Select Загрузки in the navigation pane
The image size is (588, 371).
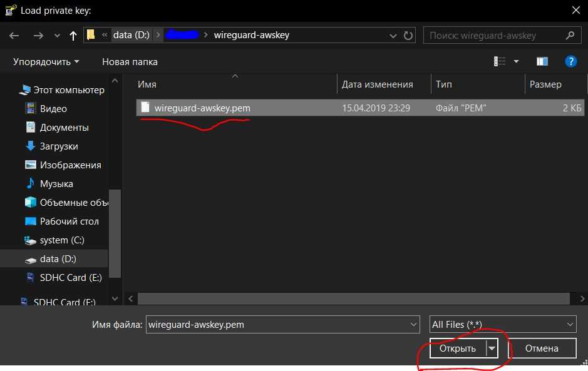point(59,146)
